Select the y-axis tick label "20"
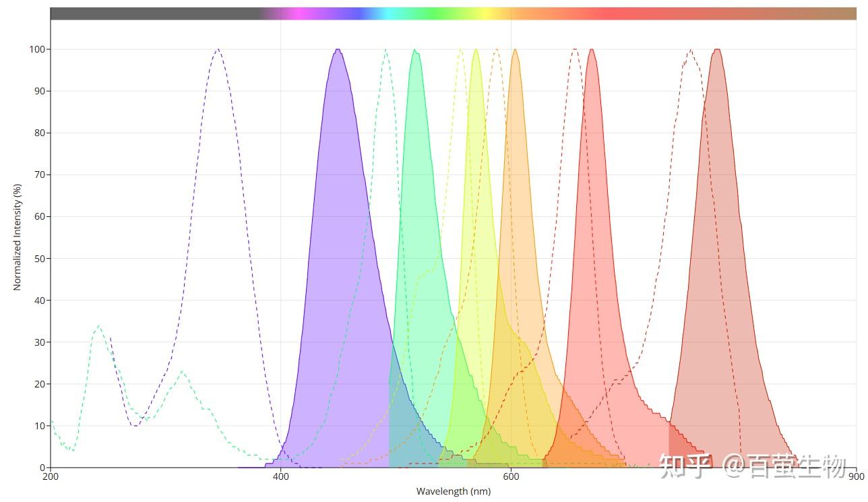The width and height of the screenshot is (868, 502). click(39, 383)
